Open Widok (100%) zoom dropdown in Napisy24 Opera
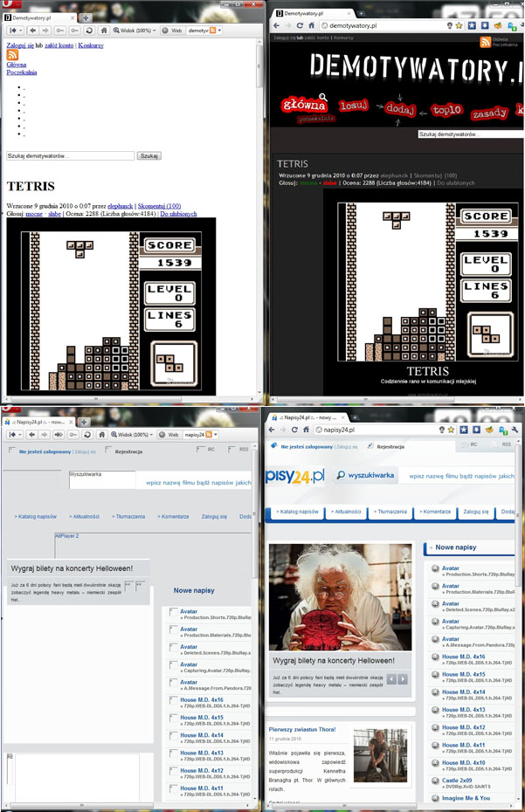This screenshot has width=525, height=812. [x=132, y=435]
